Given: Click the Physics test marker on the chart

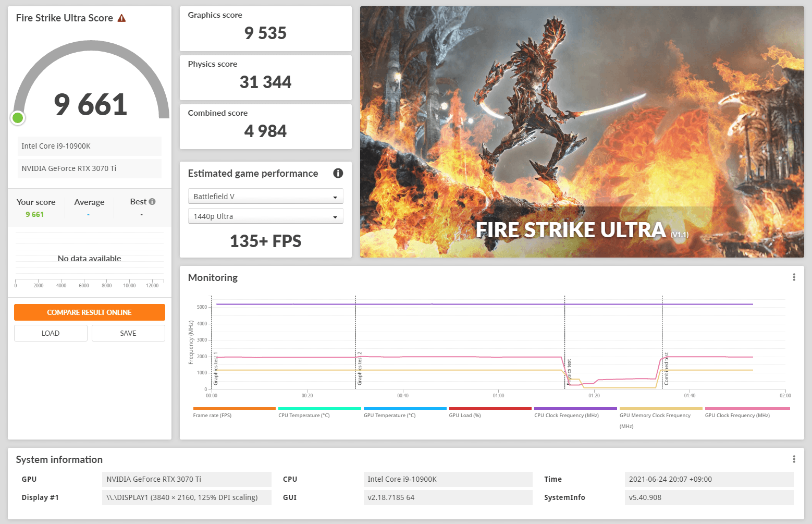Looking at the screenshot, I should click(x=569, y=371).
